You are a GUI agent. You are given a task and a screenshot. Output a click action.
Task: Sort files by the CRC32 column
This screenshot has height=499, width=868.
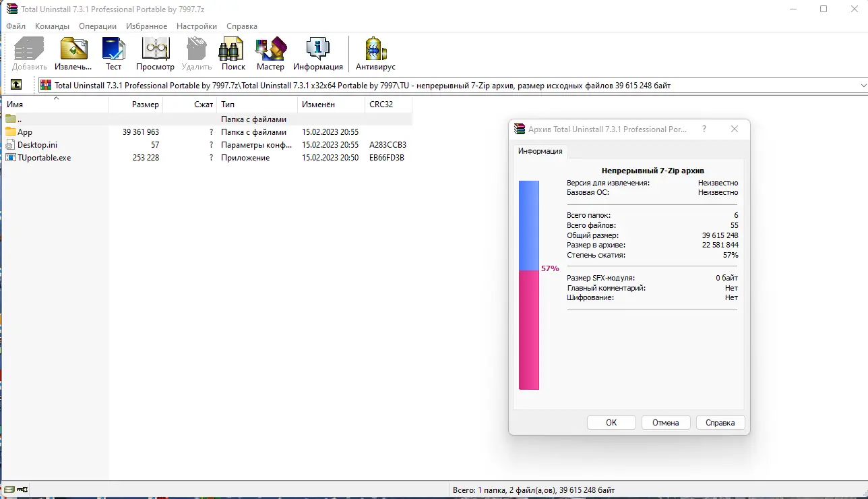click(383, 105)
